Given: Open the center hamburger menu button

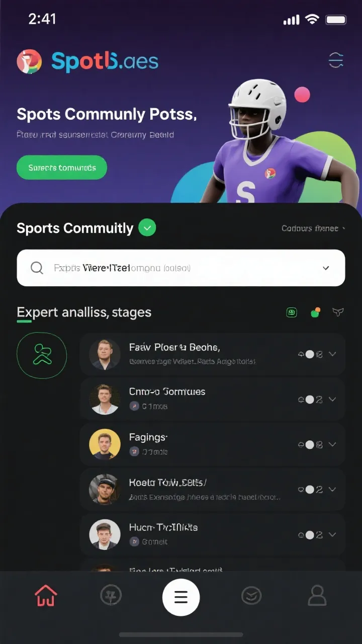Looking at the screenshot, I should pyautogui.click(x=181, y=597).
